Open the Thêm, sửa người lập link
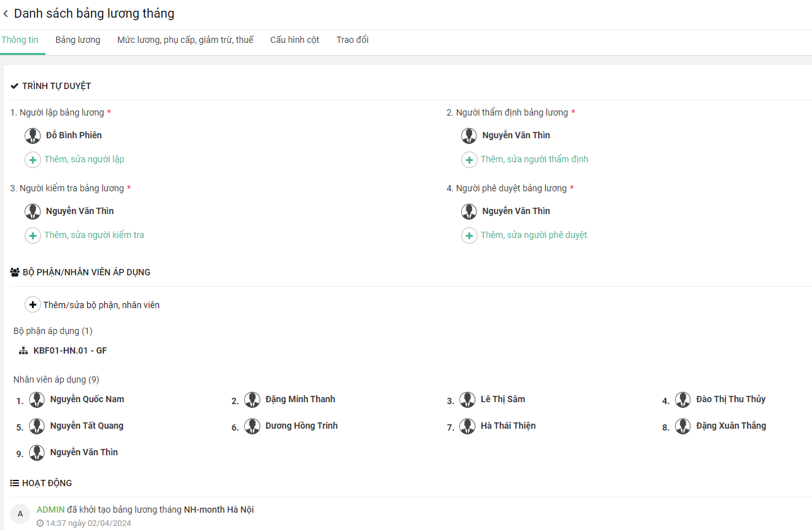This screenshot has width=812, height=531. click(x=84, y=159)
